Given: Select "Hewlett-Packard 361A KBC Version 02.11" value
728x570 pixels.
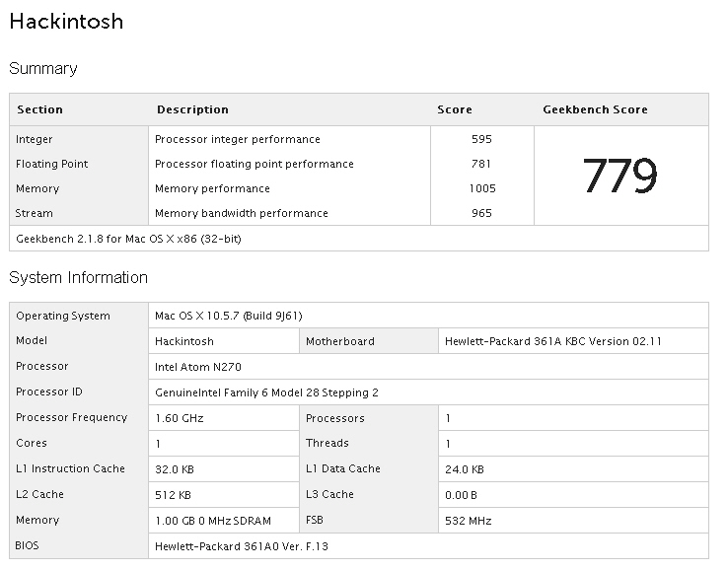Looking at the screenshot, I should [x=553, y=341].
